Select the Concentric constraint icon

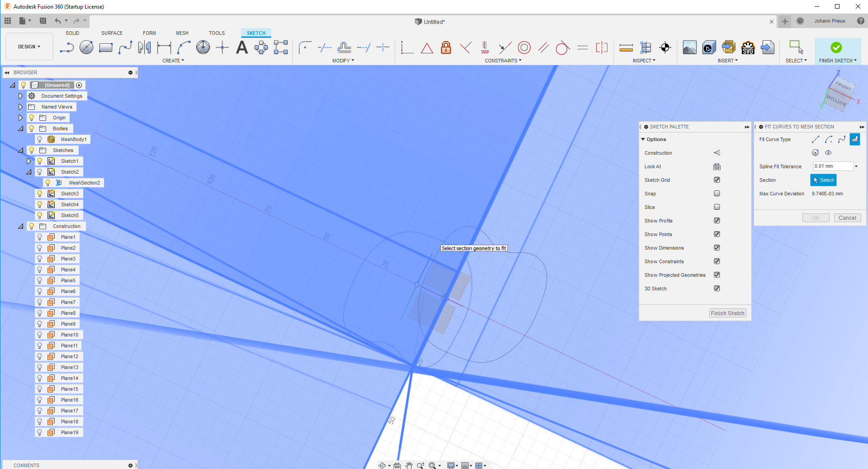[524, 47]
